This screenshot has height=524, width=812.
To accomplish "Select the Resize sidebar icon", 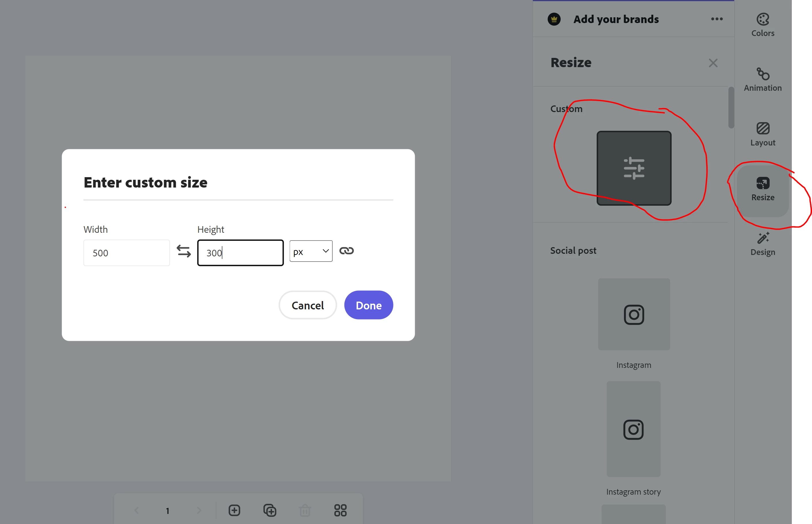I will click(762, 184).
